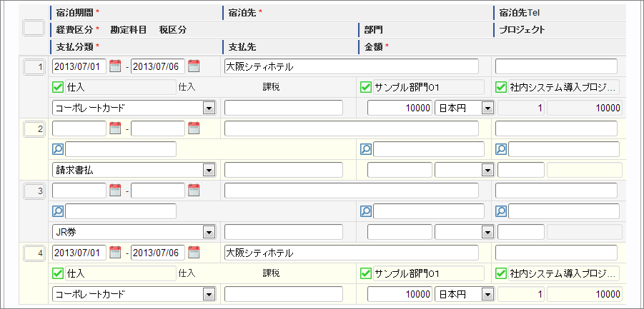Viewport: 644px width, 309px height.
Task: Open end date calendar in row 4
Action: click(x=194, y=253)
